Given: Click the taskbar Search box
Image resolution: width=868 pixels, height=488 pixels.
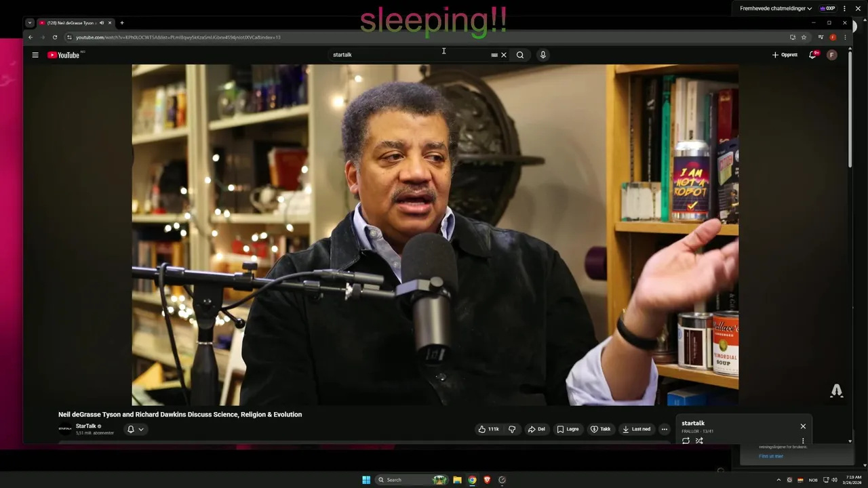Looking at the screenshot, I should pyautogui.click(x=413, y=480).
